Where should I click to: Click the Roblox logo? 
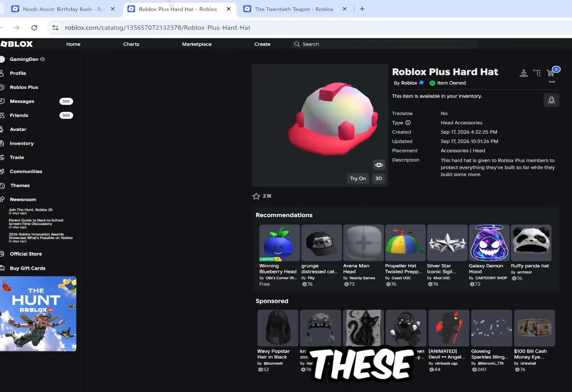(x=16, y=44)
